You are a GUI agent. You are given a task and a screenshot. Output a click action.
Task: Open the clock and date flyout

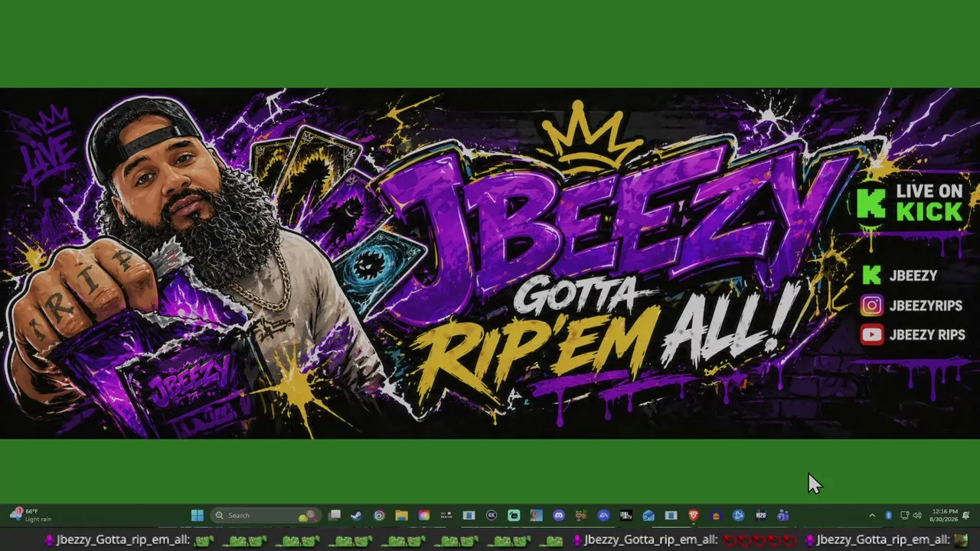(x=945, y=515)
